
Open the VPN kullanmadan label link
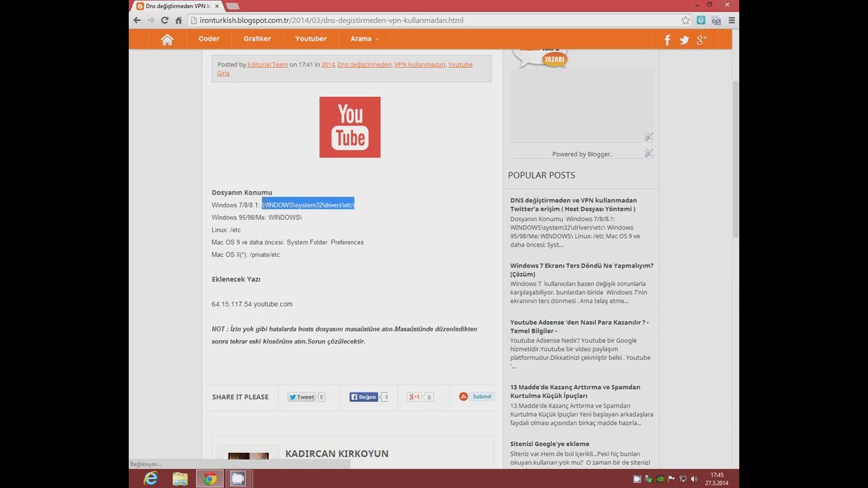(x=420, y=64)
